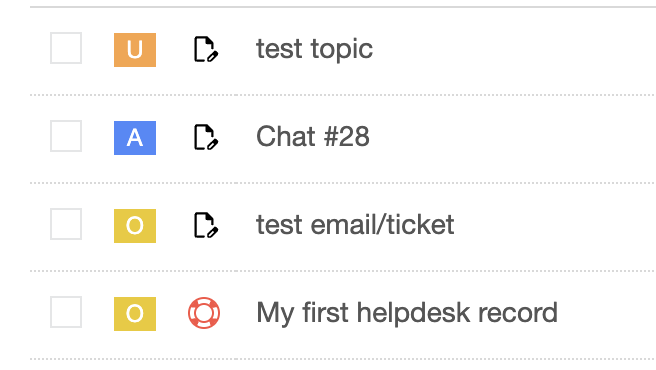This screenshot has height=370, width=656.
Task: Mark the My first helpdesk record checkbox
Action: pyautogui.click(x=66, y=312)
